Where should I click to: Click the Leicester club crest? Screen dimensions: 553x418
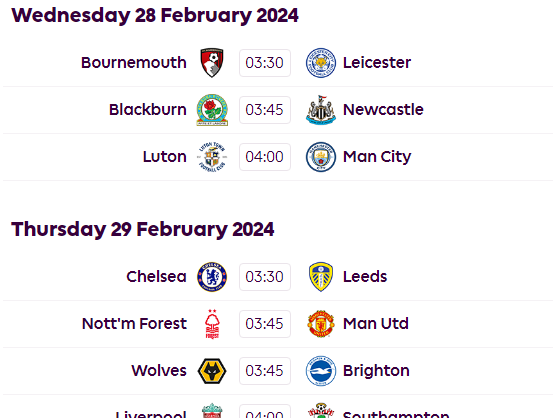[321, 63]
